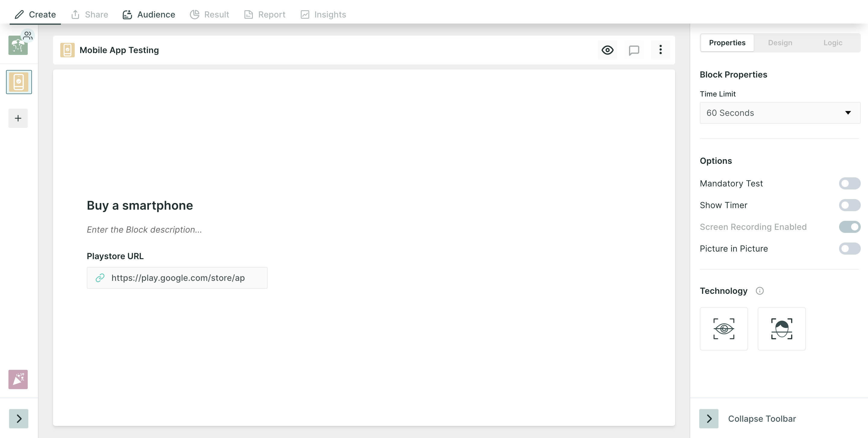Screen dimensions: 868x438
Task: Click the link icon in URL field
Action: (x=100, y=278)
